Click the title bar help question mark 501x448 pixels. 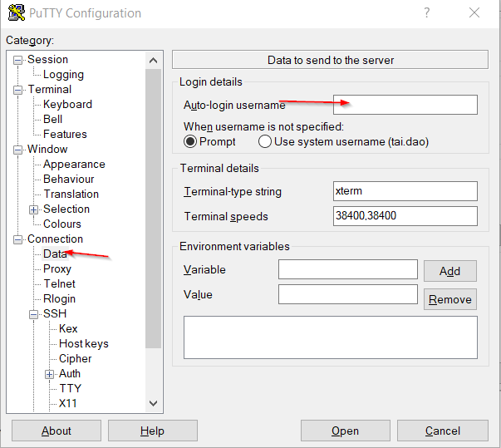(x=426, y=13)
